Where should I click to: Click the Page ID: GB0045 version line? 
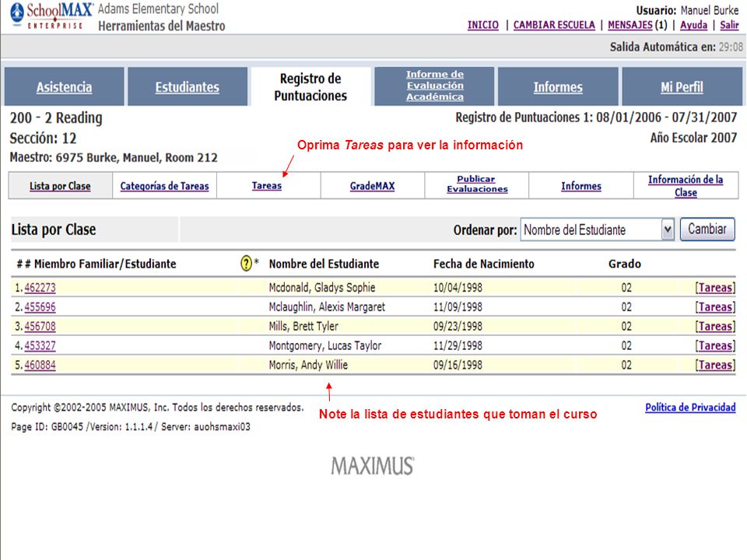(x=131, y=427)
